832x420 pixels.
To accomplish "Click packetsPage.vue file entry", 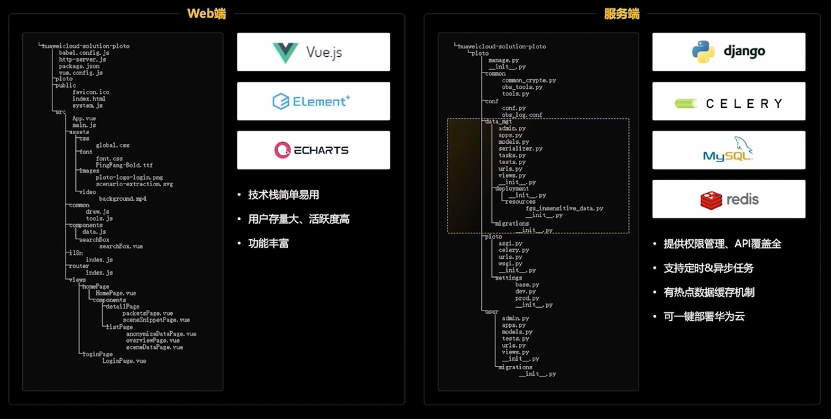I will coord(148,313).
